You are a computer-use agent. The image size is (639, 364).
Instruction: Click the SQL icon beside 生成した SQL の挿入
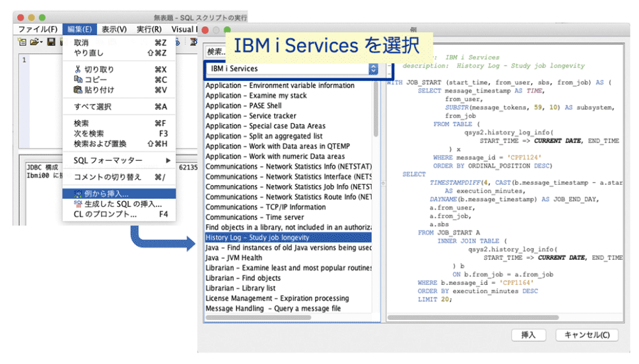tap(78, 204)
